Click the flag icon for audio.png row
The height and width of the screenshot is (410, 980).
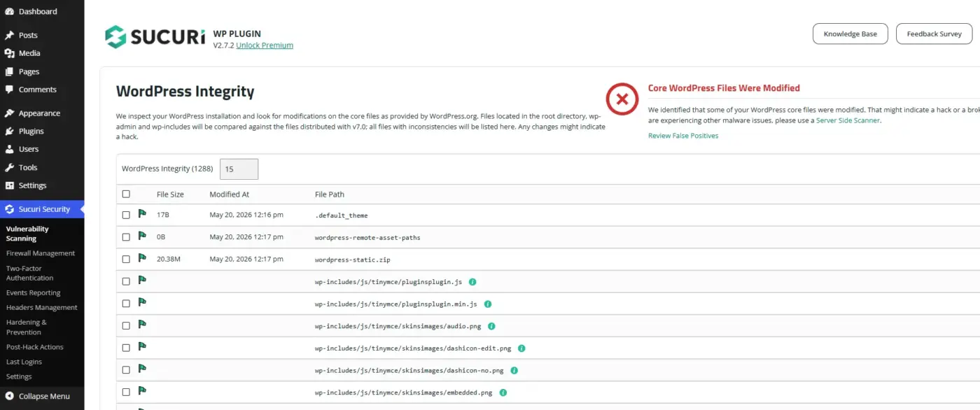click(x=143, y=325)
